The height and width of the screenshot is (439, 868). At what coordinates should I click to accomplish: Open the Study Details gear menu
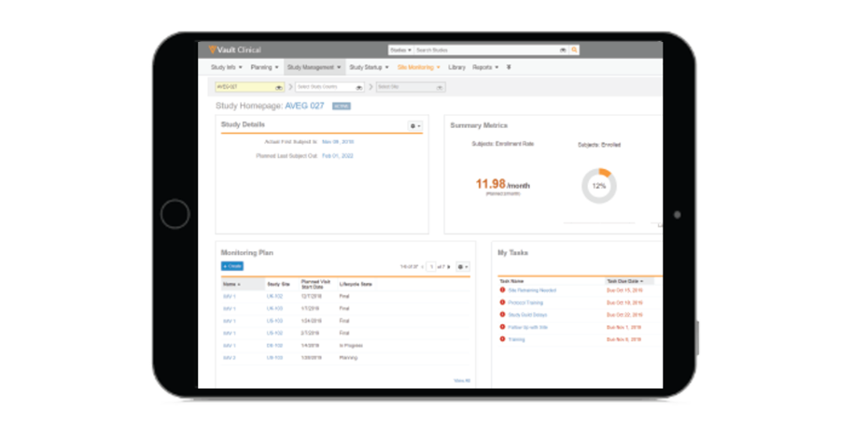415,125
